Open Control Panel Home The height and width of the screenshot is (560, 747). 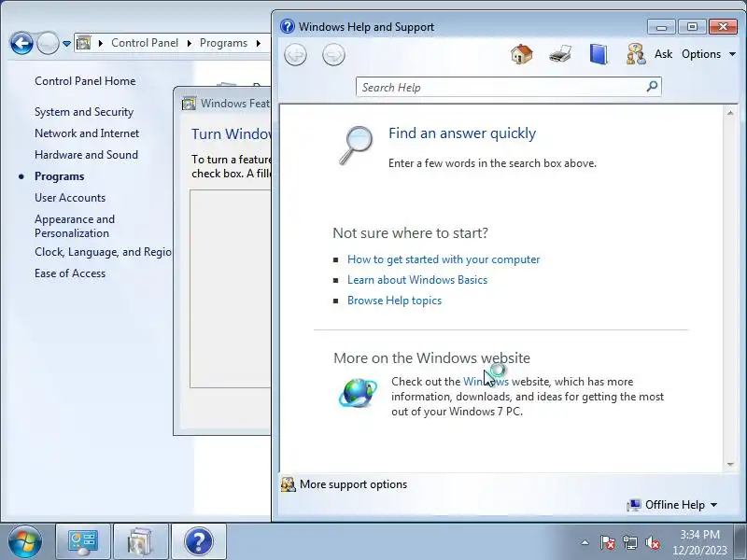85,81
